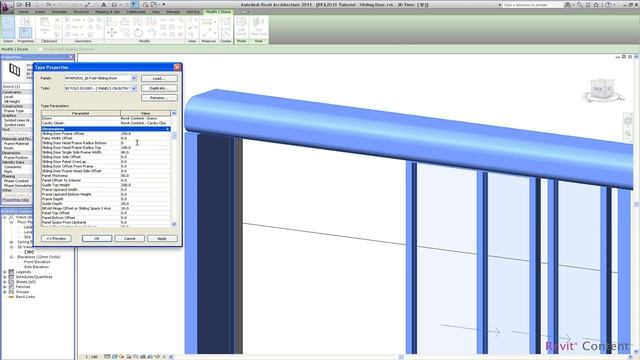Click the InfoCenter star favorites icon
Screen dimensions: 640x360
tap(596, 4)
